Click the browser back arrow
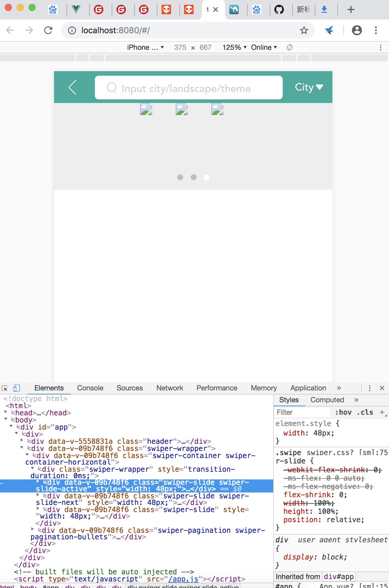Viewport: 389px width, 588px height. coord(10,30)
